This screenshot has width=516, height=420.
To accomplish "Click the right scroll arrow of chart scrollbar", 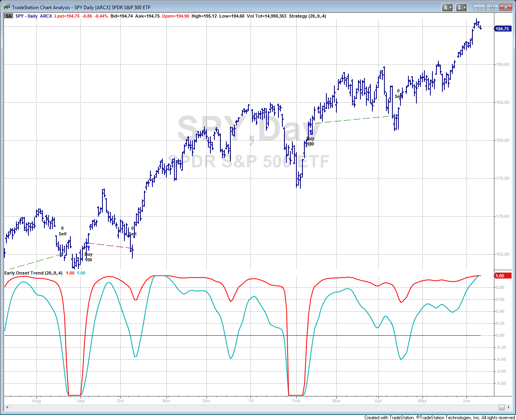I will coord(508,407).
